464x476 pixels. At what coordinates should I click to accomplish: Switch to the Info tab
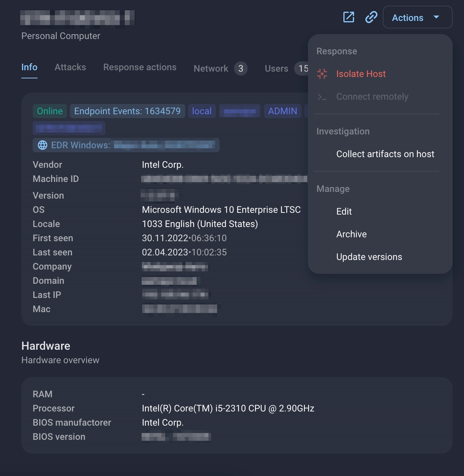point(29,67)
